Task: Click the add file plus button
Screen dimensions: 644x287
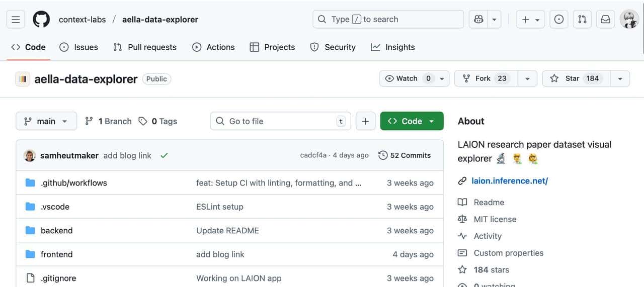Action: [x=365, y=121]
